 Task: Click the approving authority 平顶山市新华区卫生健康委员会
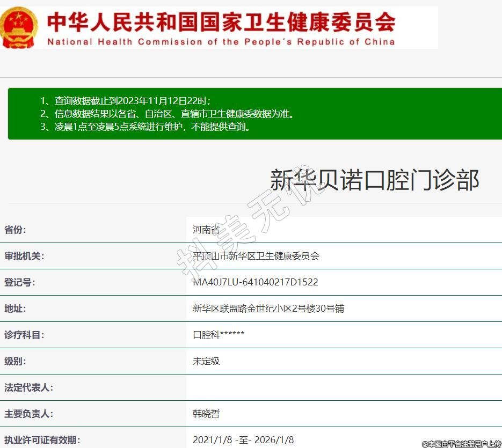[256, 256]
